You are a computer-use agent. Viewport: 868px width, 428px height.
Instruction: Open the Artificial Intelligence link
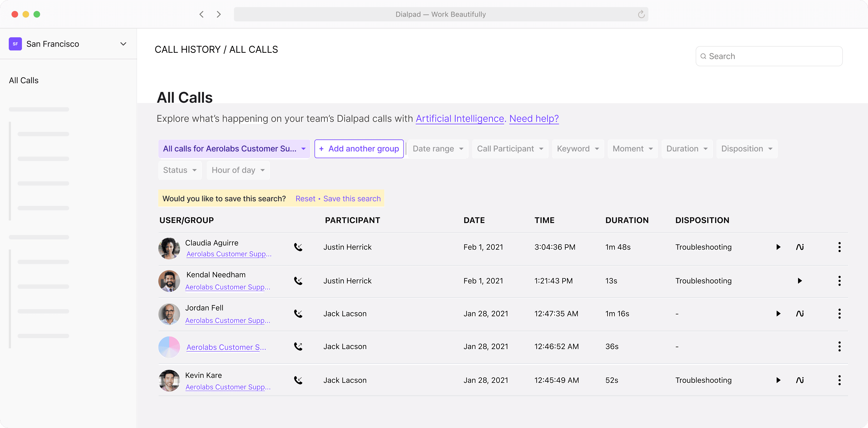[460, 119]
